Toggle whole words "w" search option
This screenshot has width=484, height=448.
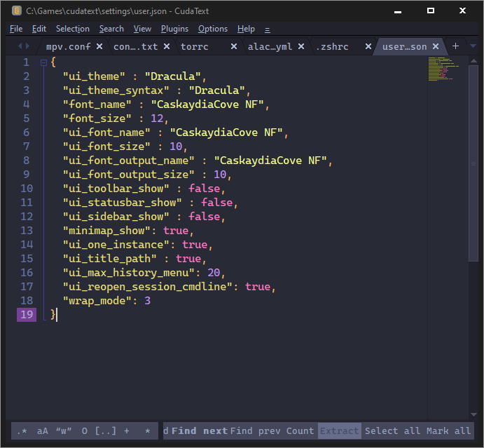pos(64,431)
